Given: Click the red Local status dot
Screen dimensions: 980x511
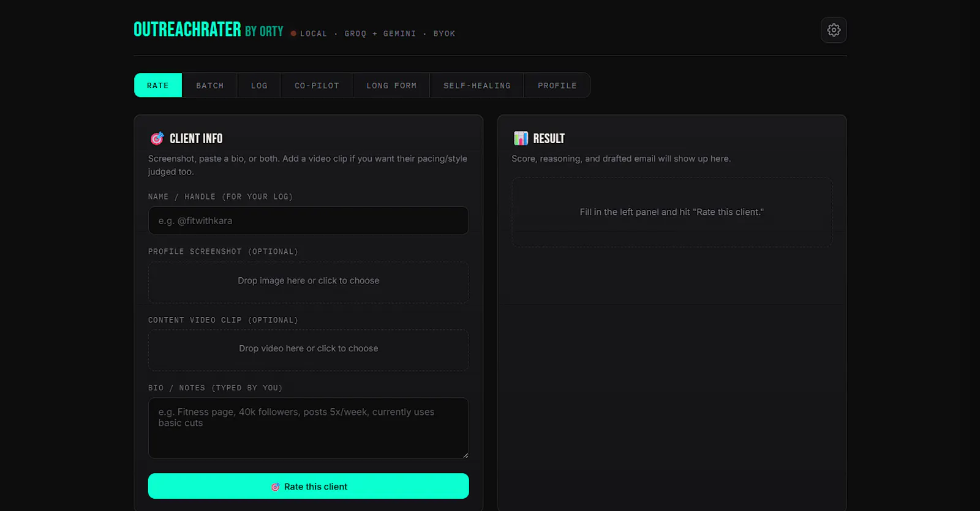Looking at the screenshot, I should [x=293, y=34].
